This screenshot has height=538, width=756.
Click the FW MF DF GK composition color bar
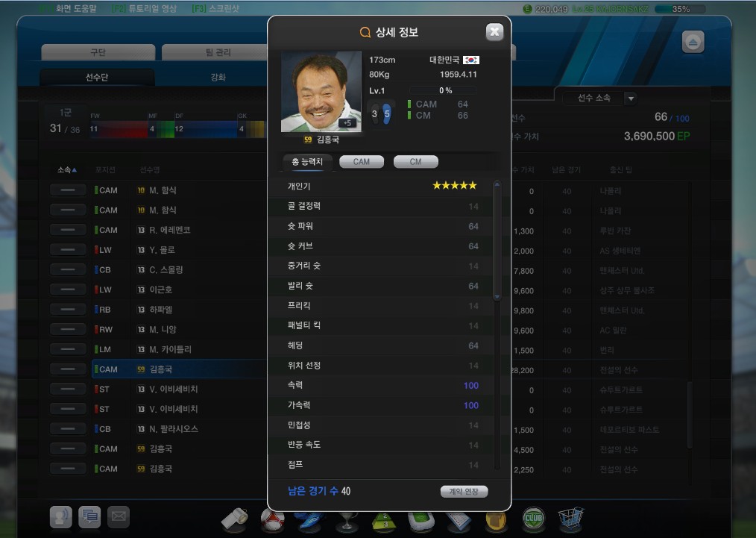pyautogui.click(x=177, y=129)
